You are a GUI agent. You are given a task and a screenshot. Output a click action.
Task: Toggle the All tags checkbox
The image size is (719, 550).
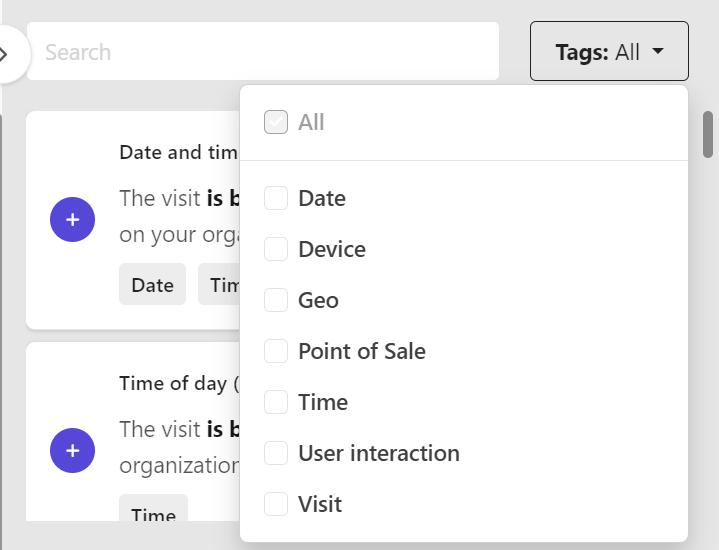point(276,122)
